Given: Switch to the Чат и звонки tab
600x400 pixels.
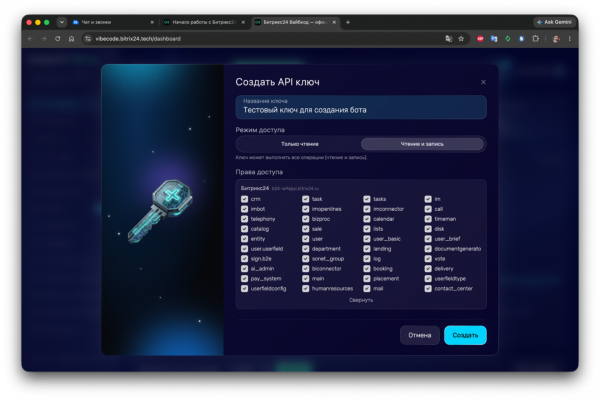Looking at the screenshot, I should pyautogui.click(x=112, y=22).
